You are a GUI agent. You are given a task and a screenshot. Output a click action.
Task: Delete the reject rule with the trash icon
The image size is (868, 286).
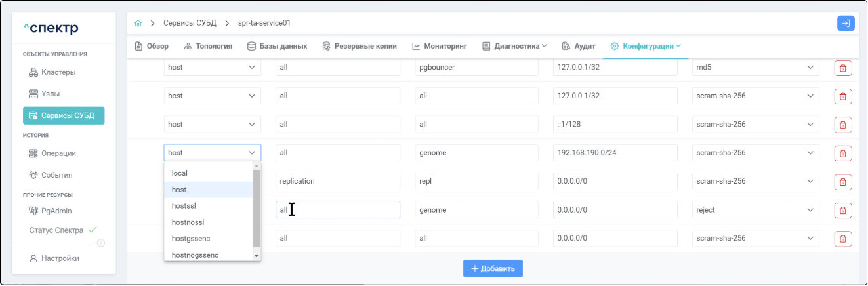click(x=842, y=211)
